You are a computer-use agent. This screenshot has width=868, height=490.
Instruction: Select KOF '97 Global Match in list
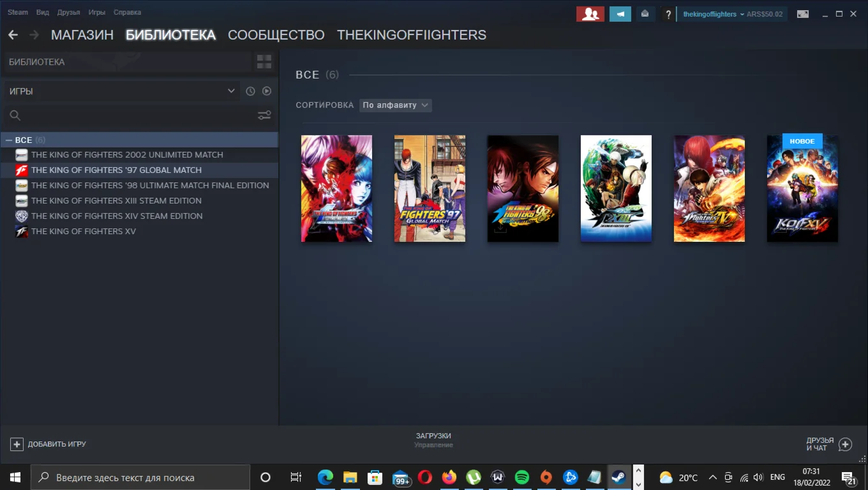tap(139, 170)
